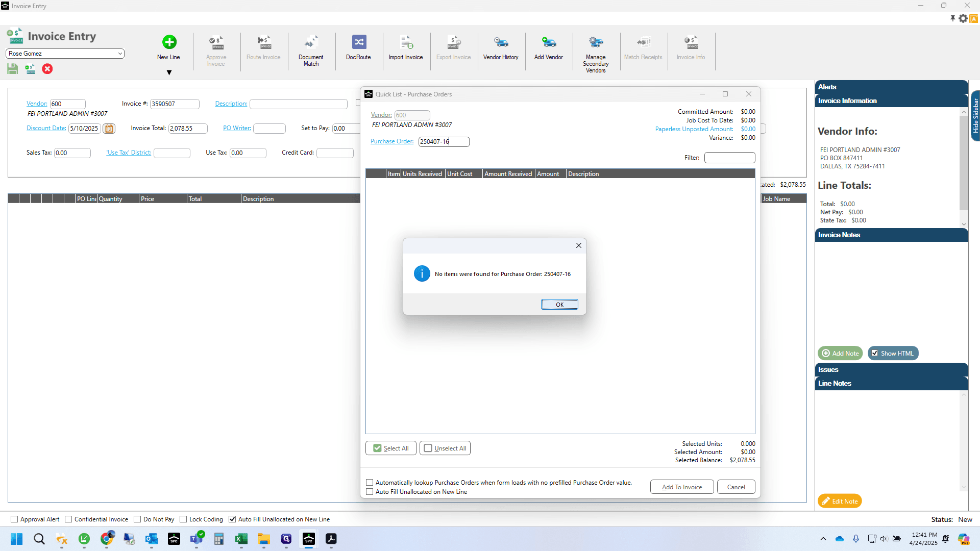Click the 'Use Tax' District link

[x=129, y=153]
